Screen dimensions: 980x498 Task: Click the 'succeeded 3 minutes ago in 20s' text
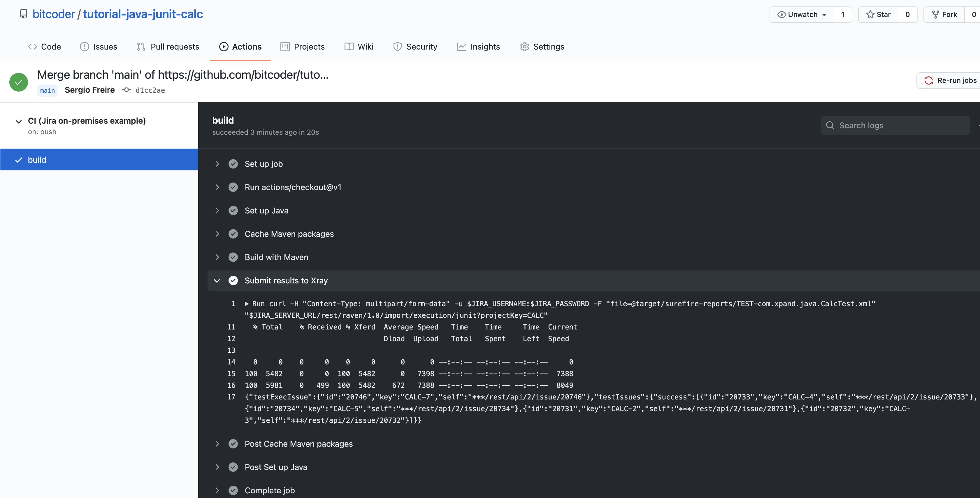tap(266, 132)
